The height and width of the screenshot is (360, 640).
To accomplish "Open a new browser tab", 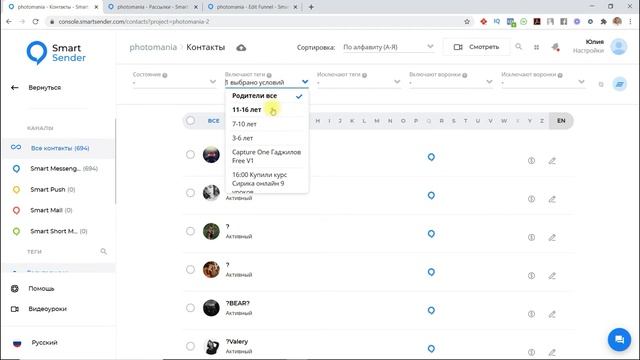I will [311, 7].
